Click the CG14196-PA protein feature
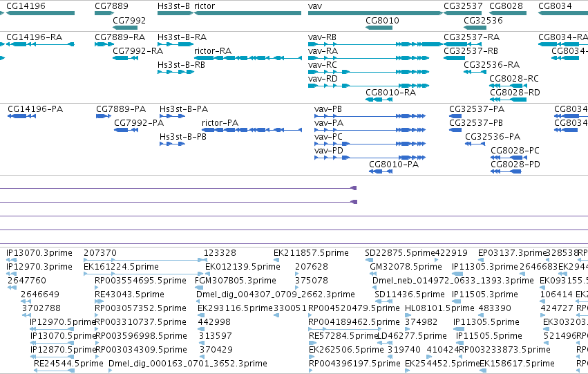The width and height of the screenshot is (588, 374). pyautogui.click(x=21, y=116)
